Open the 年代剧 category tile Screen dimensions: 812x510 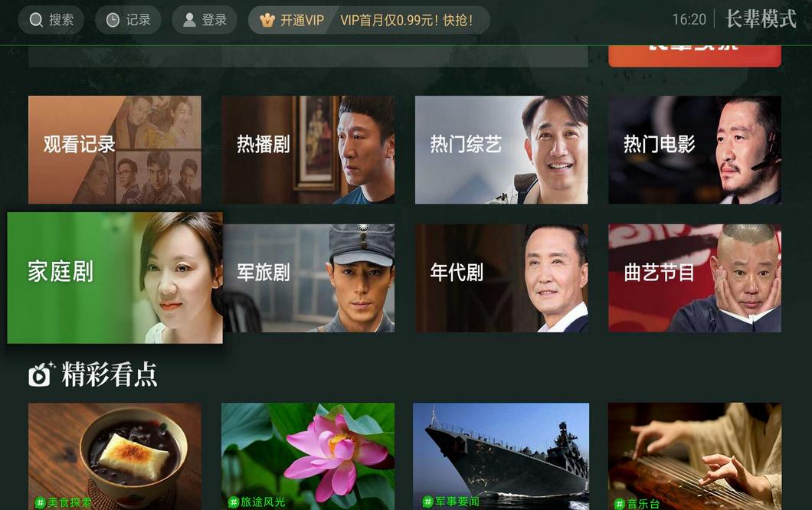pos(501,278)
